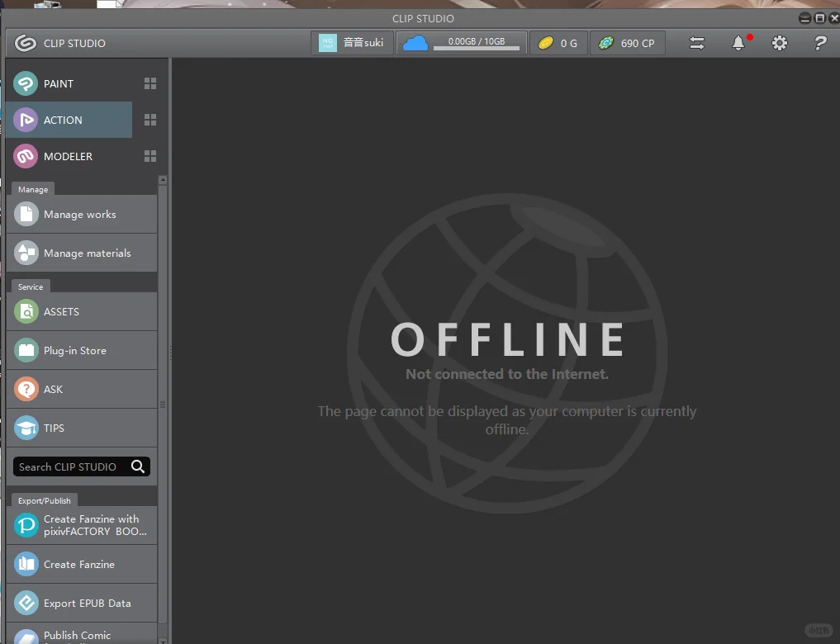Open Manage works
This screenshot has width=840, height=644.
tap(82, 214)
